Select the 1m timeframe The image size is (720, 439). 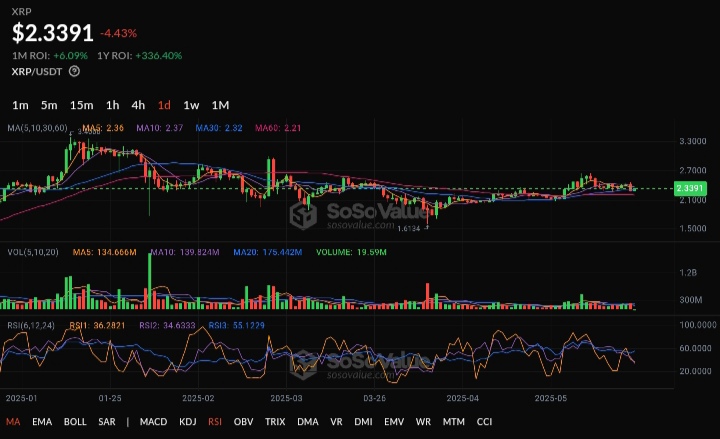click(x=20, y=105)
